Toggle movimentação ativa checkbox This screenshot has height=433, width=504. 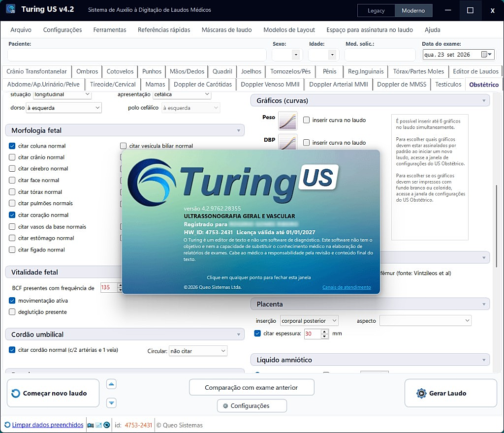coord(12,301)
